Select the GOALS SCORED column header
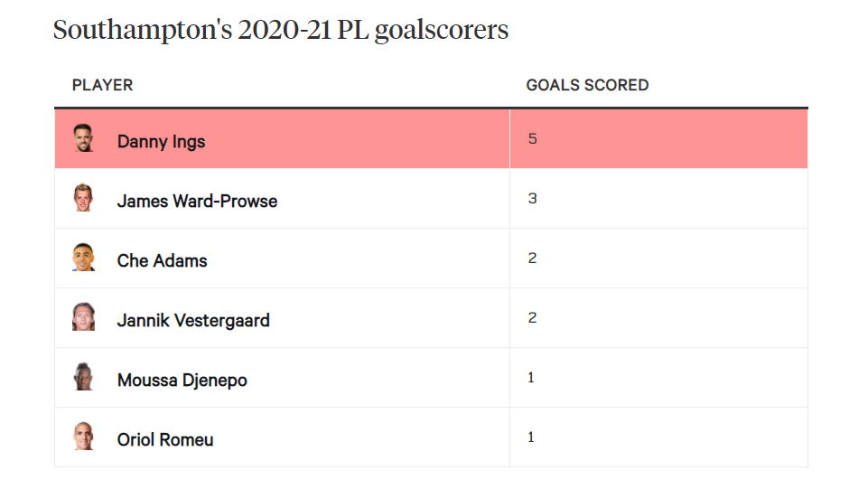The height and width of the screenshot is (489, 868). (587, 85)
